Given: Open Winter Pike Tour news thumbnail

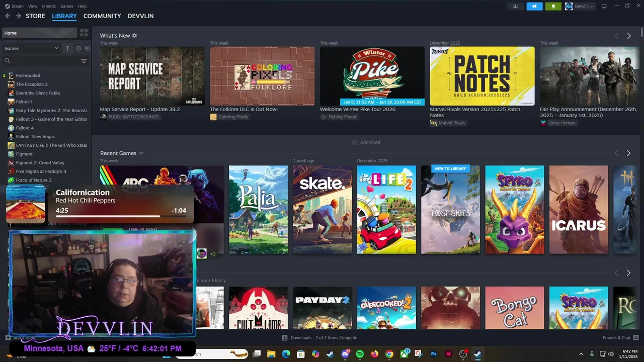Looking at the screenshot, I should coord(372,76).
